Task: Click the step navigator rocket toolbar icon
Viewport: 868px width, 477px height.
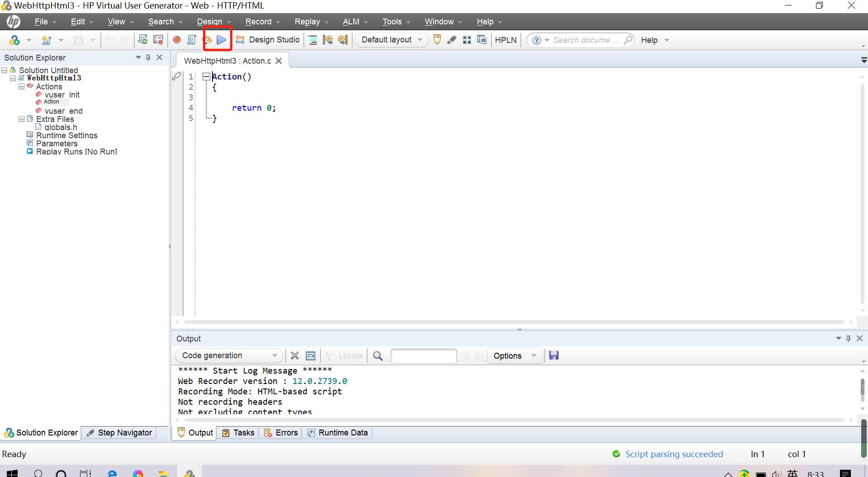Action: tap(452, 40)
